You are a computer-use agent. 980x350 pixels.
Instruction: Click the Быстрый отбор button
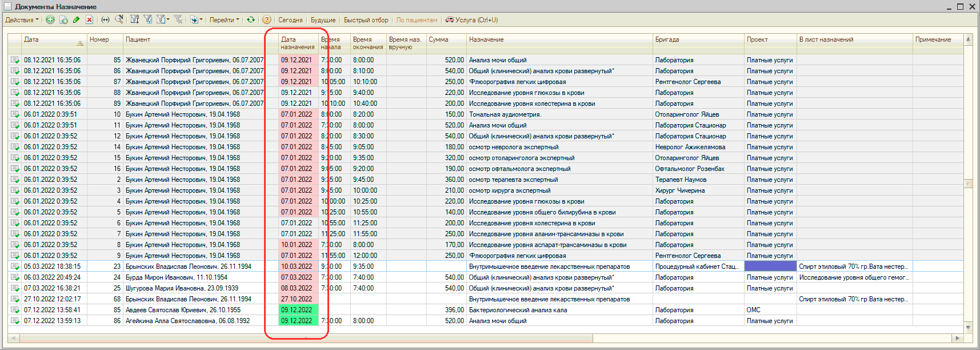366,20
